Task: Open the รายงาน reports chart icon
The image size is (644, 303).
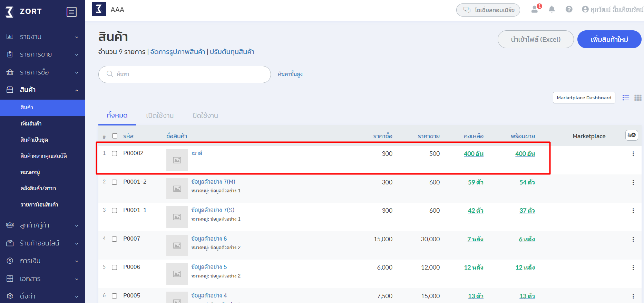Action: pos(10,37)
